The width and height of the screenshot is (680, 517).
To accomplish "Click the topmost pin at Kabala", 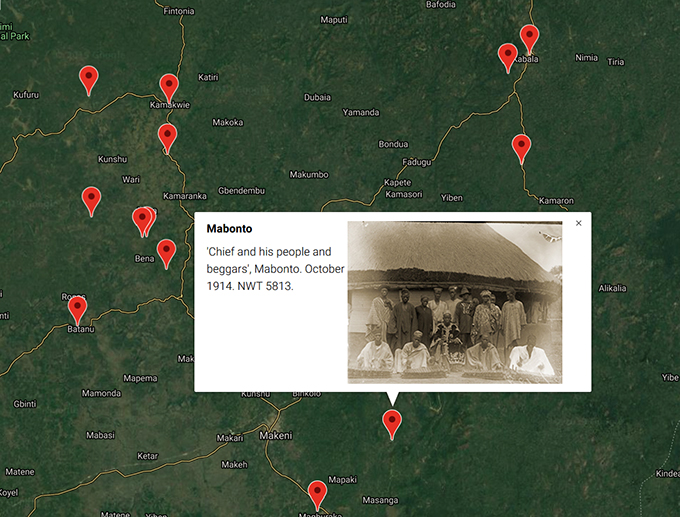I will coord(529,38).
